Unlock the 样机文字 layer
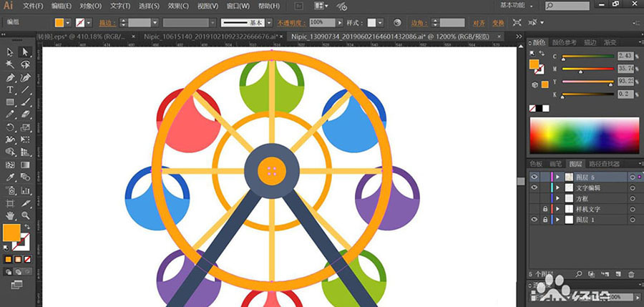 (x=545, y=209)
